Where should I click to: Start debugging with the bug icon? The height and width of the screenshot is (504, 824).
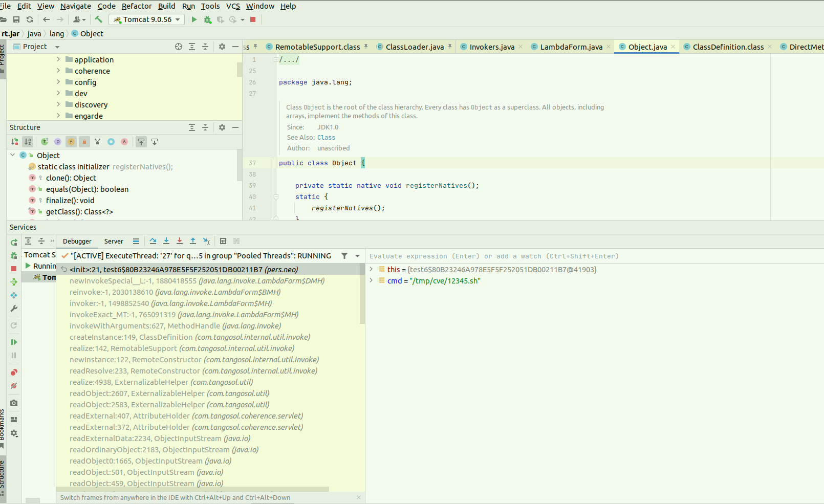207,19
